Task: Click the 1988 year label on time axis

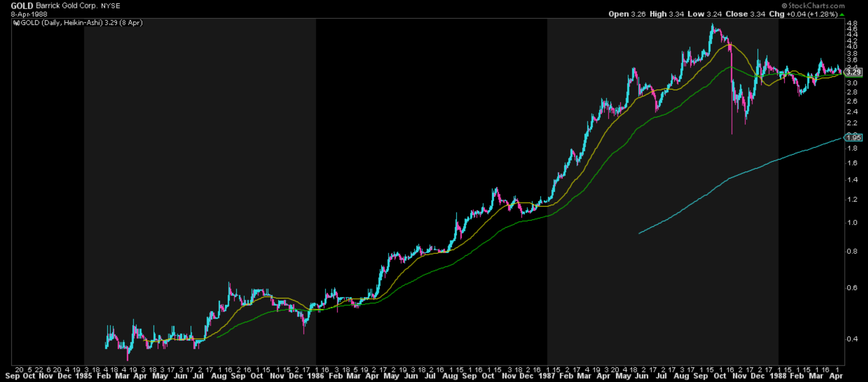Action: (x=778, y=376)
